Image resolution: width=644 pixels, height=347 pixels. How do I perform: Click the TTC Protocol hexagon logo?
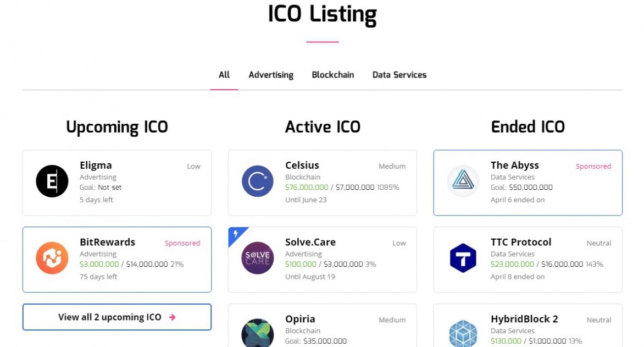pos(463,258)
